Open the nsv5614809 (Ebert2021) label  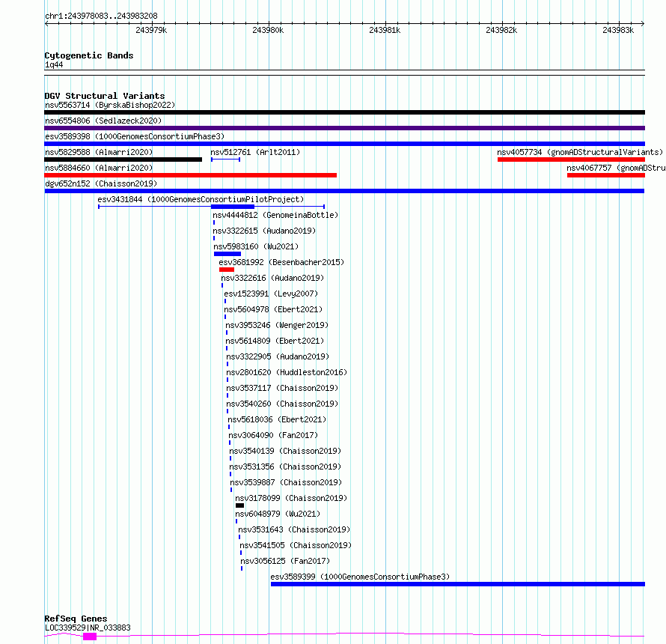pyautogui.click(x=275, y=341)
